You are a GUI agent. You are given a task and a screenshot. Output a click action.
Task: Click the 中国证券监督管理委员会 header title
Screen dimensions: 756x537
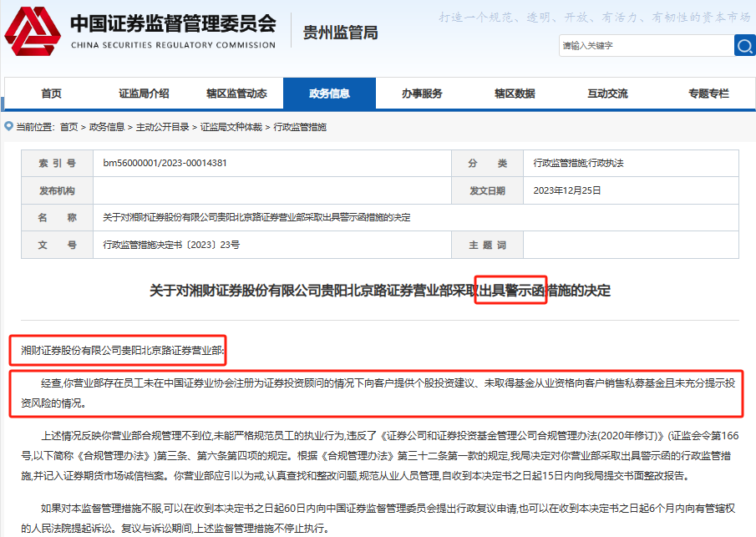pos(173,23)
